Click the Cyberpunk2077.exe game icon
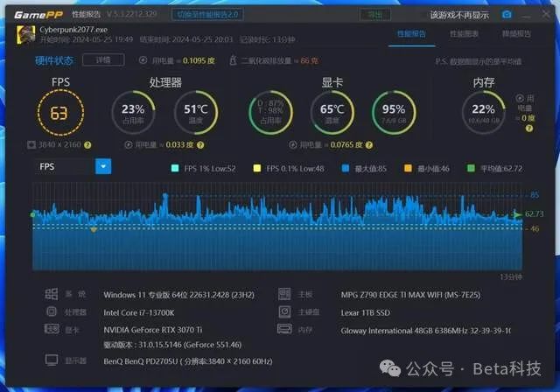 point(25,35)
